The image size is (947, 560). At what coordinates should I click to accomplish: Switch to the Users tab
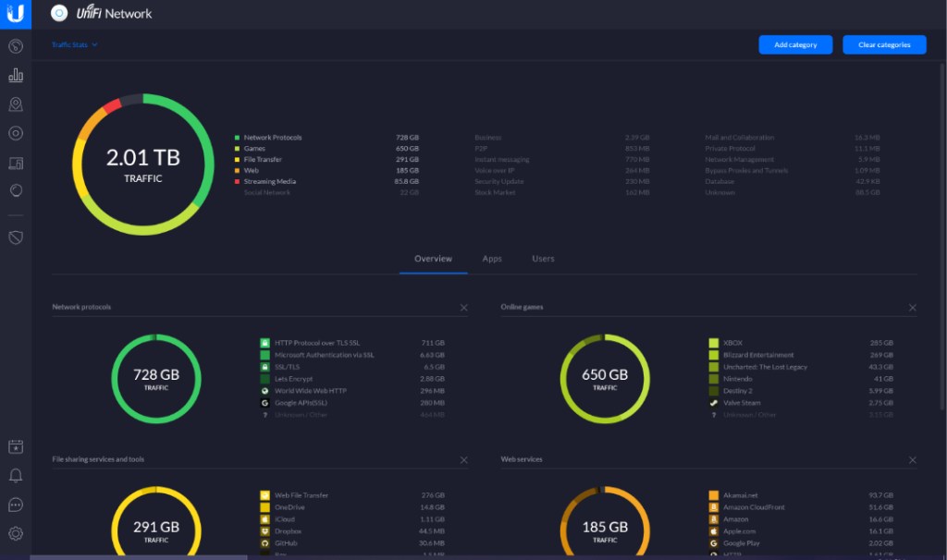coord(543,259)
